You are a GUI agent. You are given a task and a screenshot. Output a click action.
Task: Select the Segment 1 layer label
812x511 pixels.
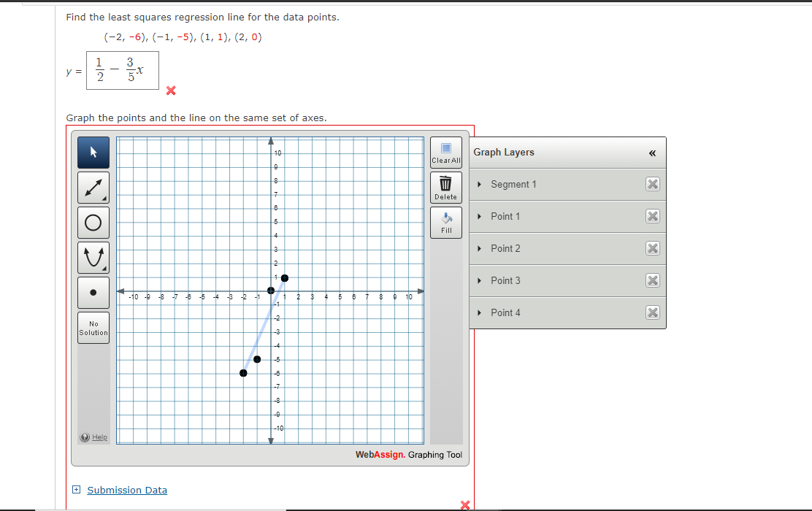[513, 184]
